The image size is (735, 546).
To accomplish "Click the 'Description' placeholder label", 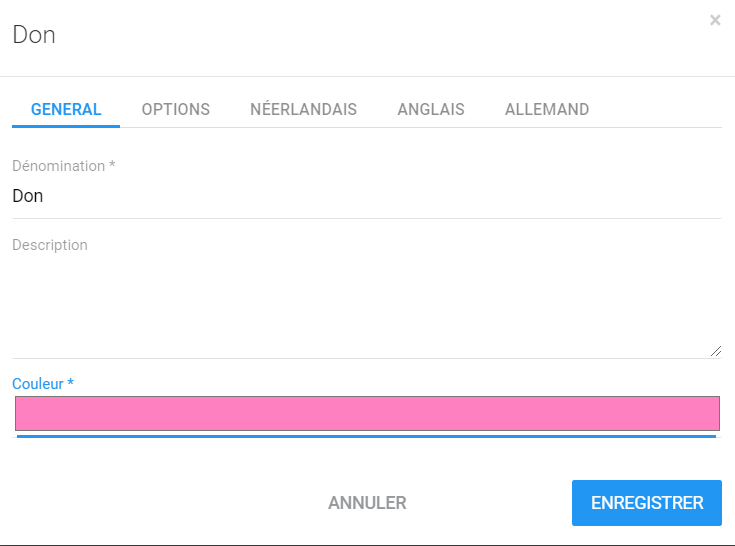I will coord(50,245).
